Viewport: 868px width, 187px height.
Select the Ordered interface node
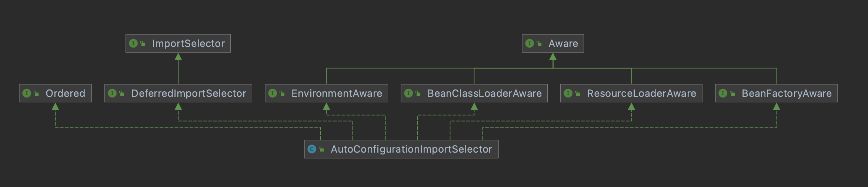[55, 93]
